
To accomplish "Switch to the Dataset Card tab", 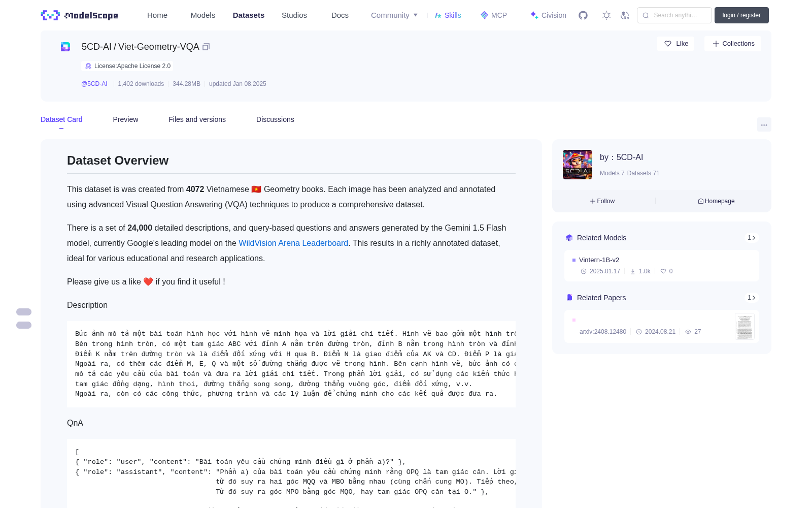I will pos(61,119).
